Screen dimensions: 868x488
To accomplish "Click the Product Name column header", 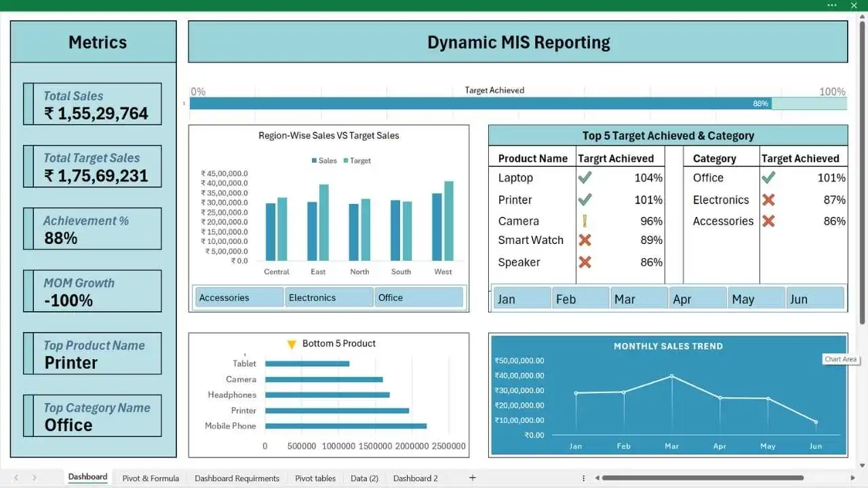I will (x=533, y=158).
